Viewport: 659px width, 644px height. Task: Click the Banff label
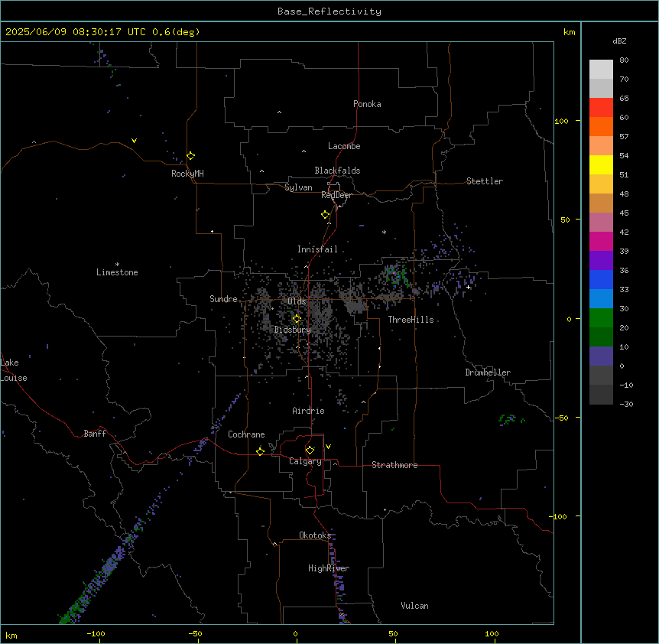coord(95,434)
